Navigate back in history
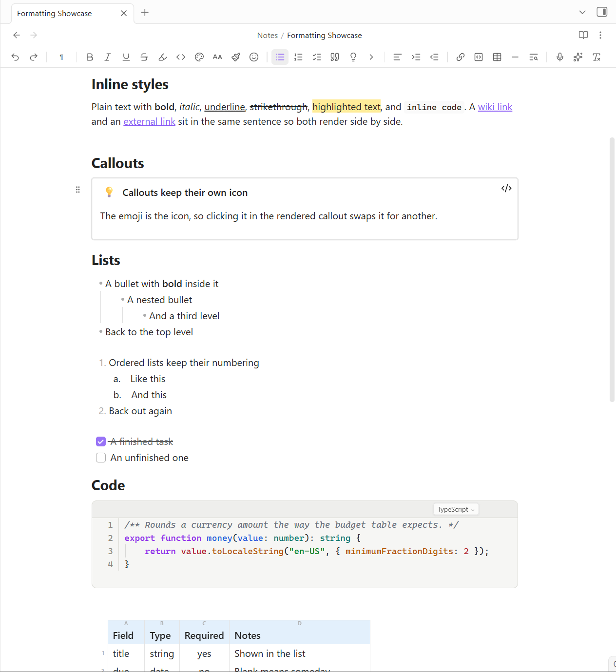 pyautogui.click(x=17, y=35)
